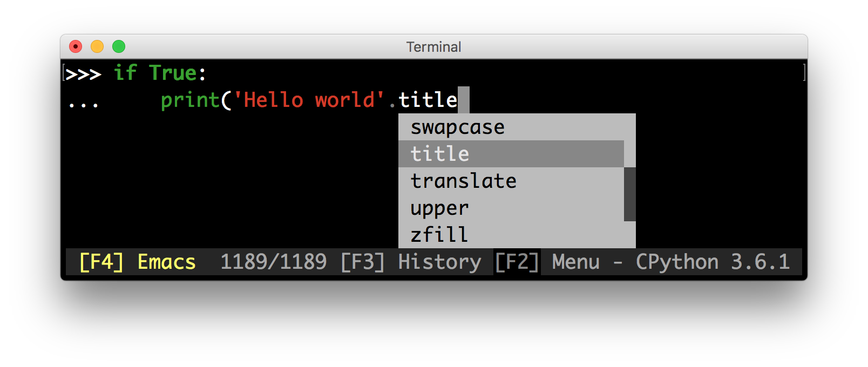Click the 'print' function name
Screen dimensions: 868x367
[x=190, y=100]
